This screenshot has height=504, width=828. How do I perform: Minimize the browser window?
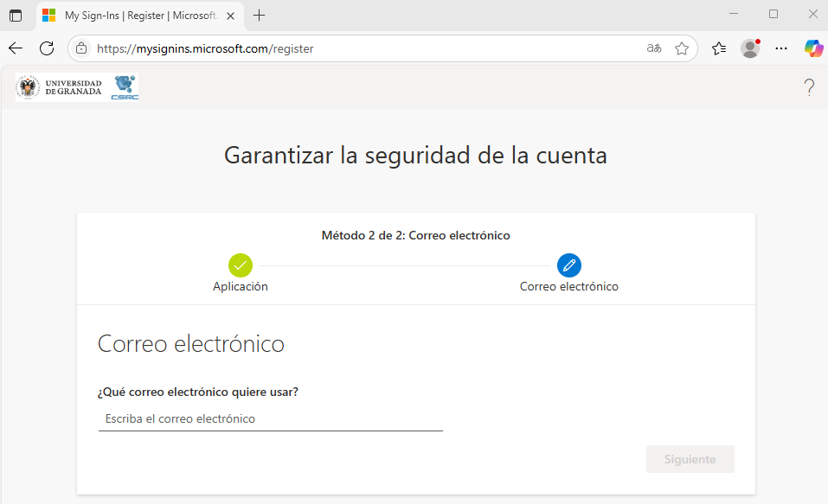pyautogui.click(x=734, y=14)
